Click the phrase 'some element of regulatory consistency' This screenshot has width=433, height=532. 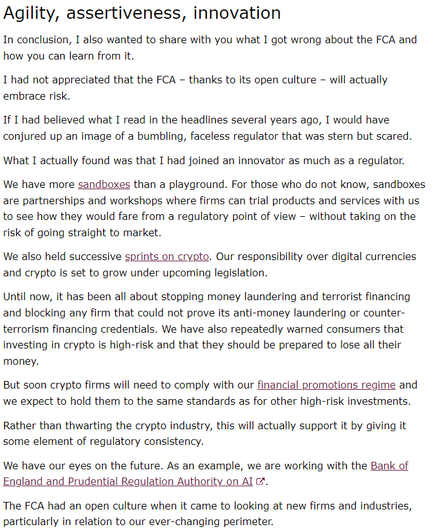102,441
